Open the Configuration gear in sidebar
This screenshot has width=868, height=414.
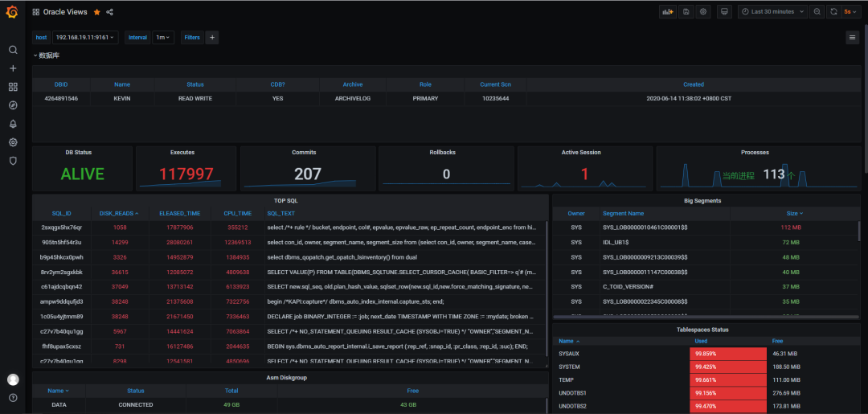(13, 142)
